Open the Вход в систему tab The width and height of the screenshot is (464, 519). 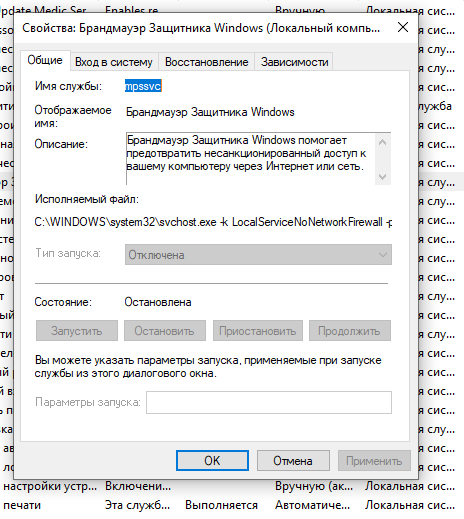[x=114, y=62]
